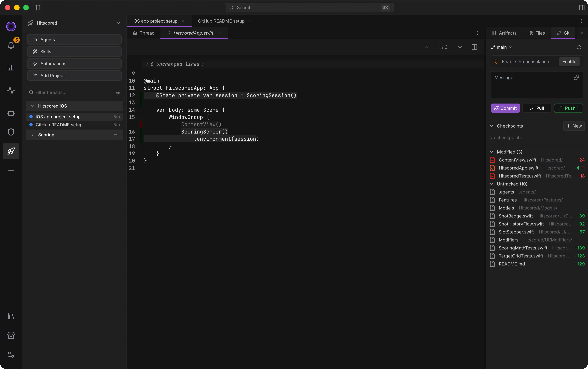The height and width of the screenshot is (369, 588).
Task: Create a New checkpoint
Action: pos(574,126)
